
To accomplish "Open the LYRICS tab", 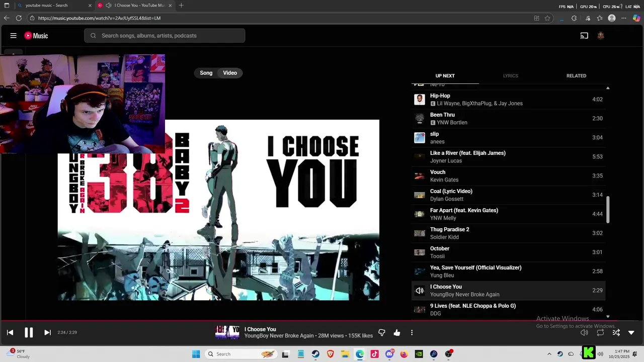I will [510, 76].
